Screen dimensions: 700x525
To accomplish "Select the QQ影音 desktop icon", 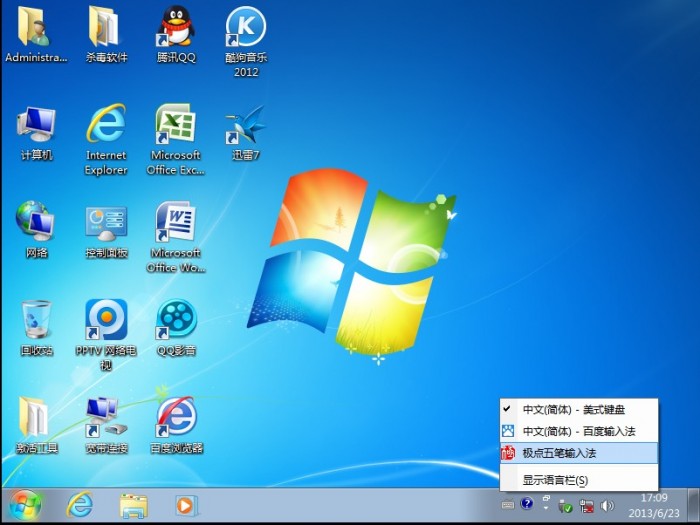I will tap(176, 321).
